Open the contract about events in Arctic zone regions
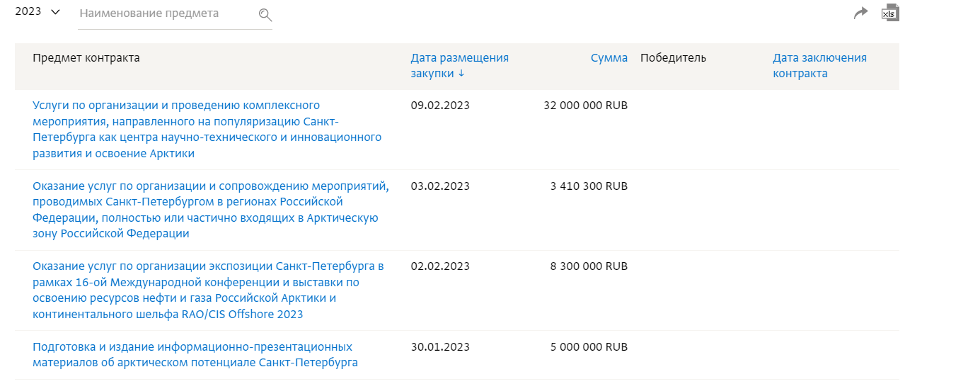 tap(210, 210)
